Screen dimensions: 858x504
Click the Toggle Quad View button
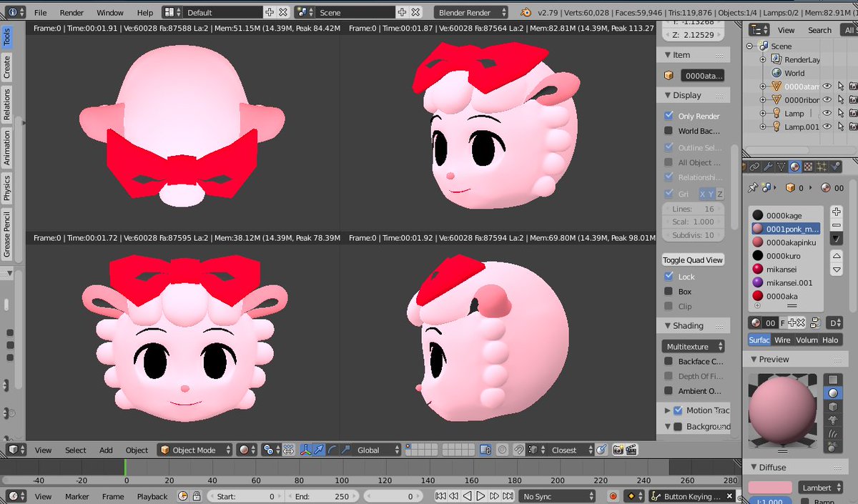pos(693,260)
